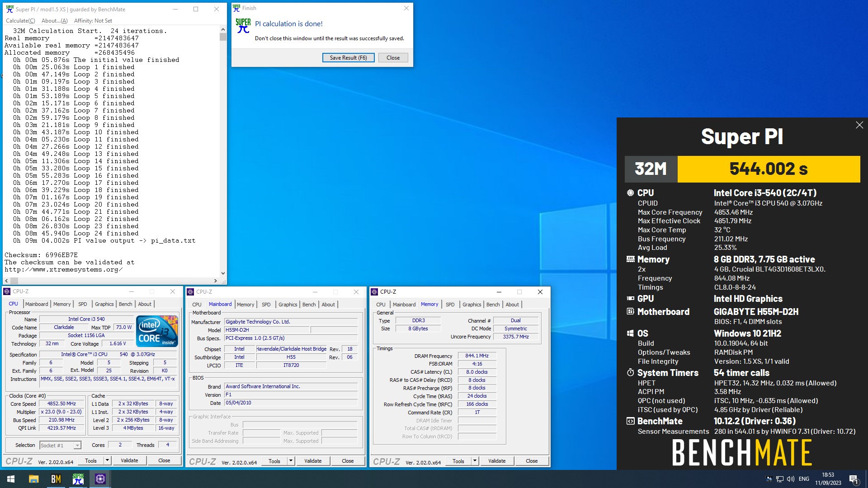Click Close button in Mainboard CPU-Z window
Viewport: 868px width, 488px height.
(x=348, y=461)
